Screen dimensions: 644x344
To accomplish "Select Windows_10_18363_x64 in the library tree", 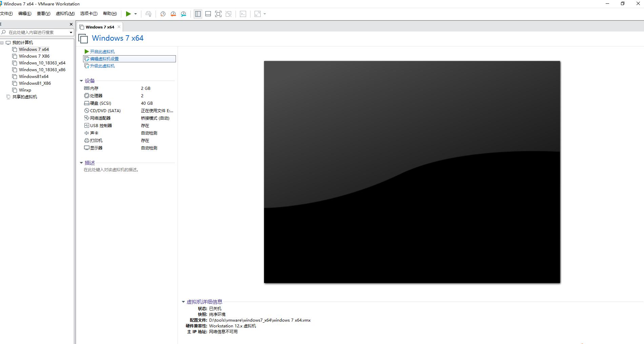I will pyautogui.click(x=42, y=63).
